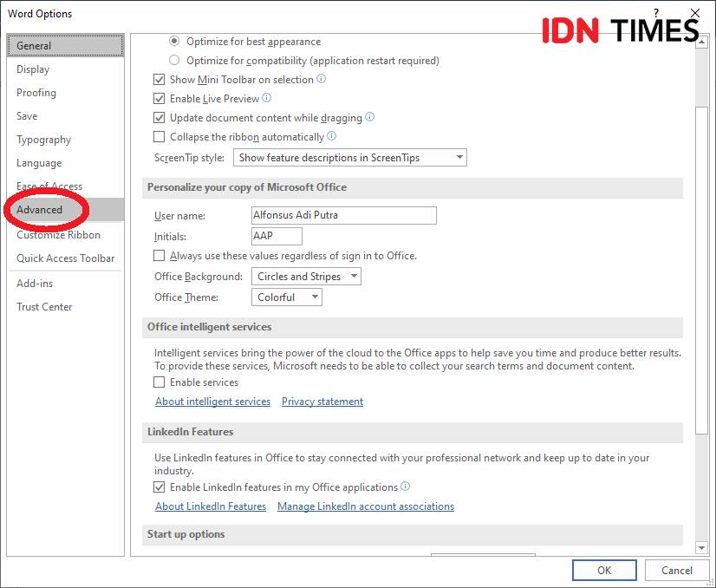Close the Word Options dialog

(x=695, y=13)
